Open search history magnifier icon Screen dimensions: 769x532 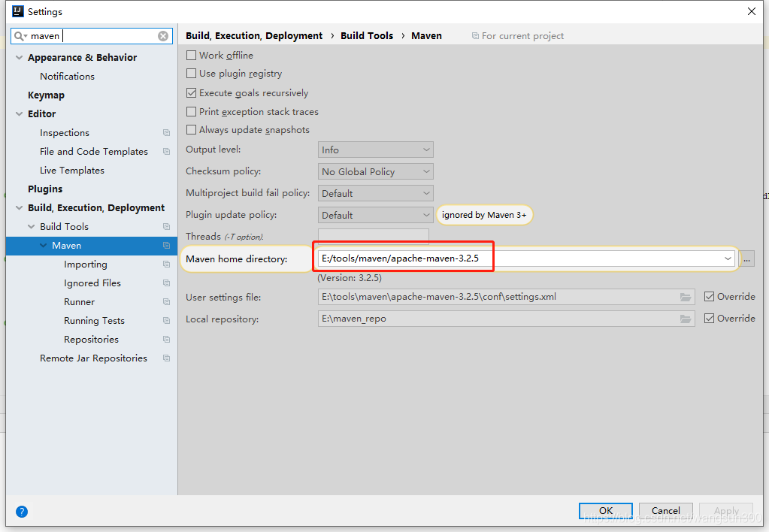coord(20,36)
